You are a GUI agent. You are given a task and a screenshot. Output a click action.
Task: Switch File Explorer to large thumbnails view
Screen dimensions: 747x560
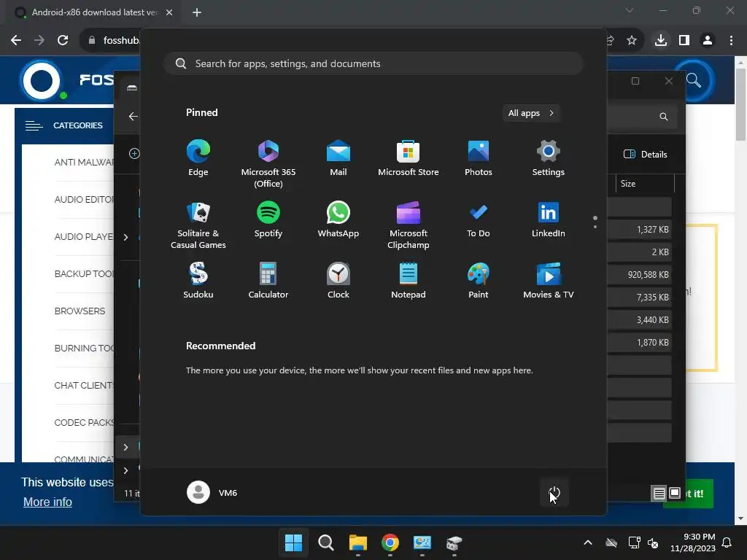[x=675, y=493]
